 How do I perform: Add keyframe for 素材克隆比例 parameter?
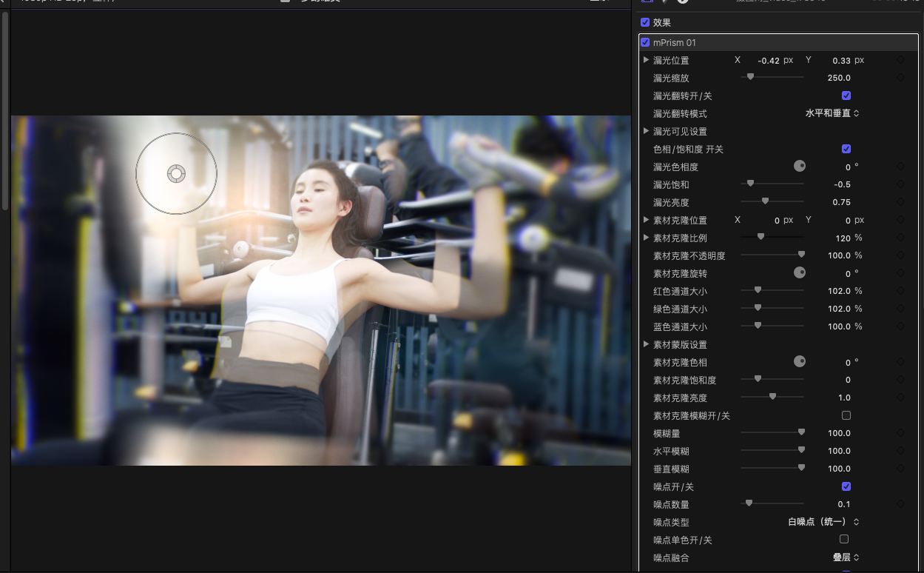[900, 238]
